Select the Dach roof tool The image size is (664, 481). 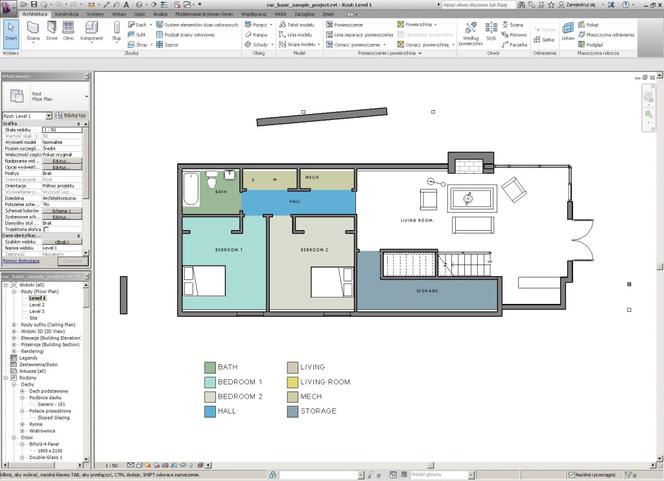coord(137,25)
